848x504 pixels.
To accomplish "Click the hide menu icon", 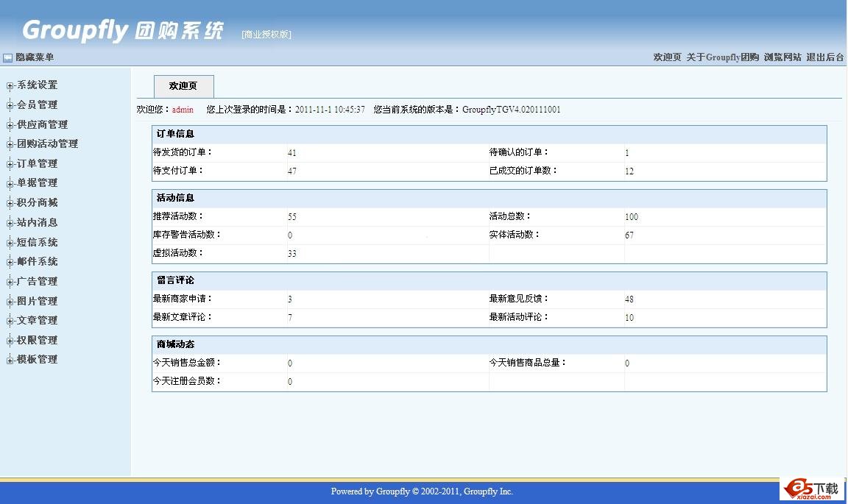I will pos(7,57).
